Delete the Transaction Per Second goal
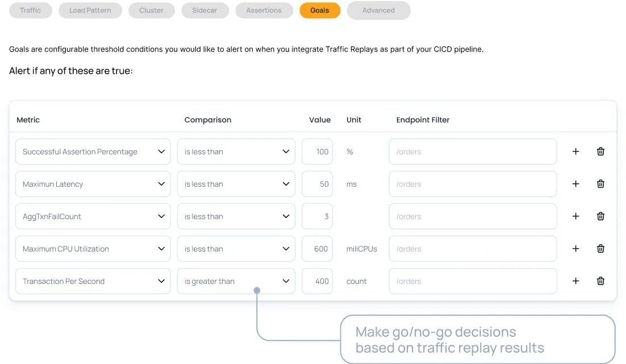This screenshot has width=626, height=364. click(x=600, y=281)
